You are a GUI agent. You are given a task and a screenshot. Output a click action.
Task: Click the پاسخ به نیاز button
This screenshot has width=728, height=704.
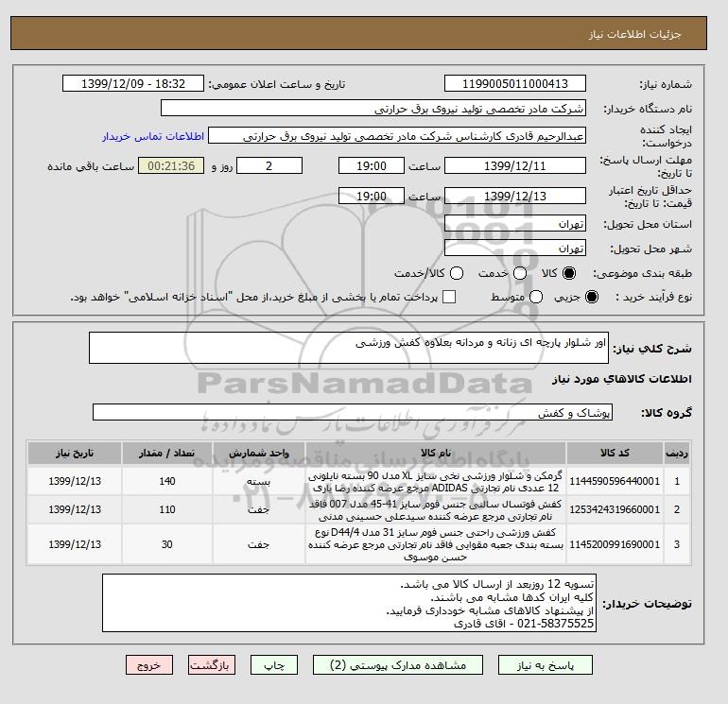coord(546,665)
